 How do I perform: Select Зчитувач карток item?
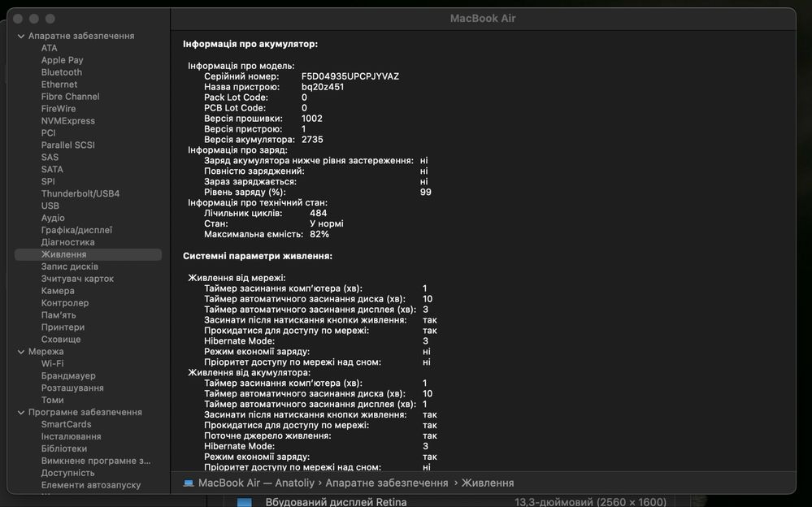[77, 279]
